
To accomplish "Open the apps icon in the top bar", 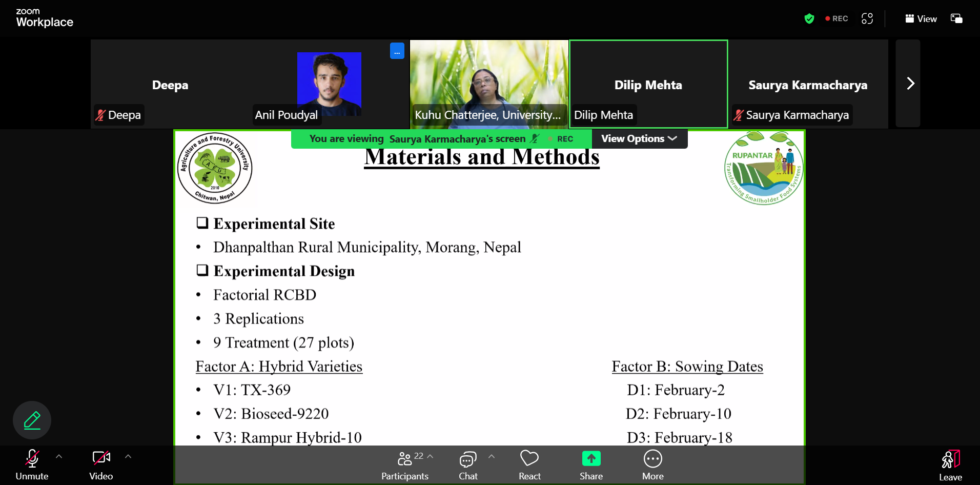I will pos(867,18).
